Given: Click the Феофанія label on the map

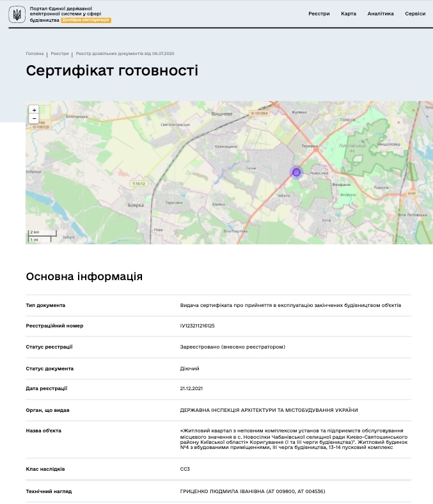Looking at the screenshot, I should [341, 185].
